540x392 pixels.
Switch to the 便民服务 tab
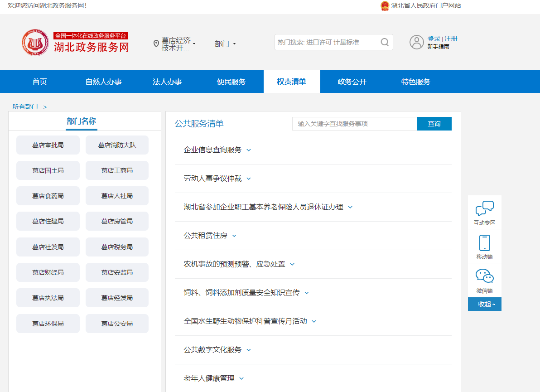click(231, 82)
